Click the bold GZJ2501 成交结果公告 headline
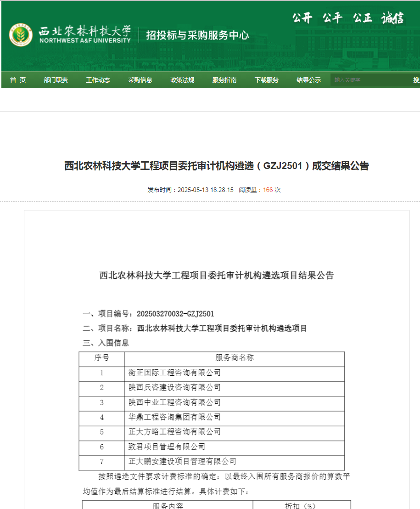420x509 pixels. 216,166
